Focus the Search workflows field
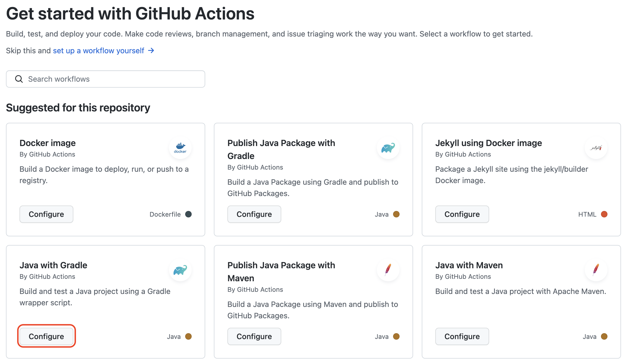Screen dimensions: 634x364 coord(114,79)
